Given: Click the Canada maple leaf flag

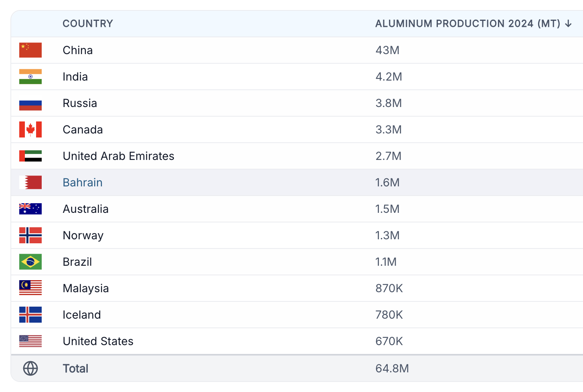Looking at the screenshot, I should (x=30, y=129).
